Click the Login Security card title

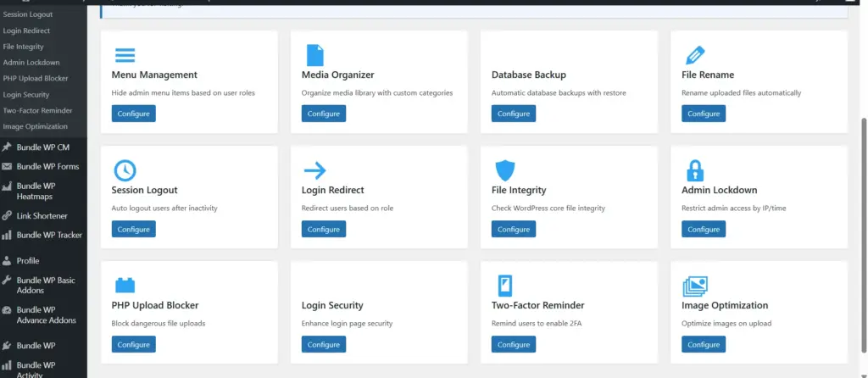[332, 305]
